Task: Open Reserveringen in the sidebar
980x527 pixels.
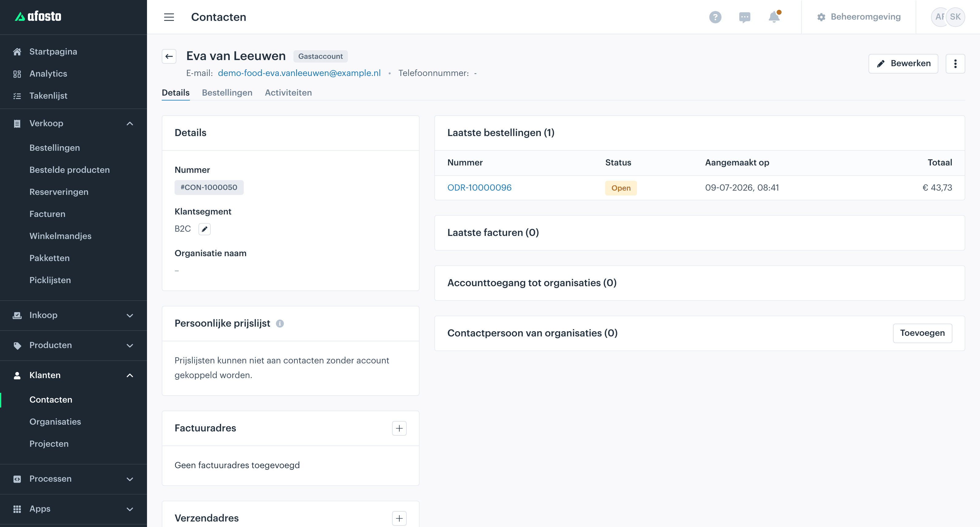Action: [59, 192]
